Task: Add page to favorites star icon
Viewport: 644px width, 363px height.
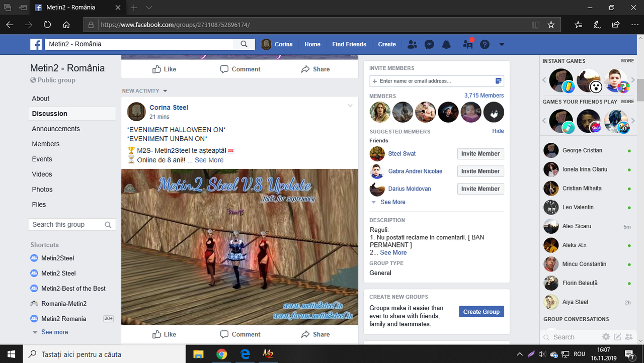Action: pyautogui.click(x=551, y=25)
